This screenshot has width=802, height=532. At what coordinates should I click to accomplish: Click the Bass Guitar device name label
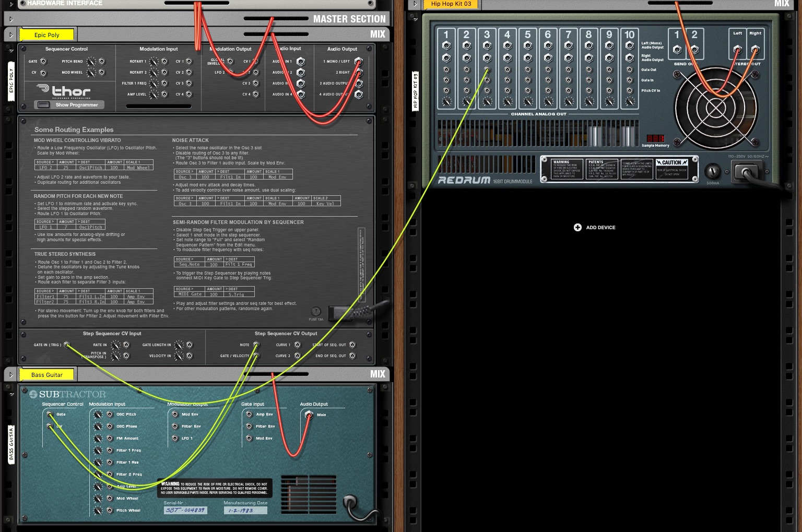[x=47, y=375]
